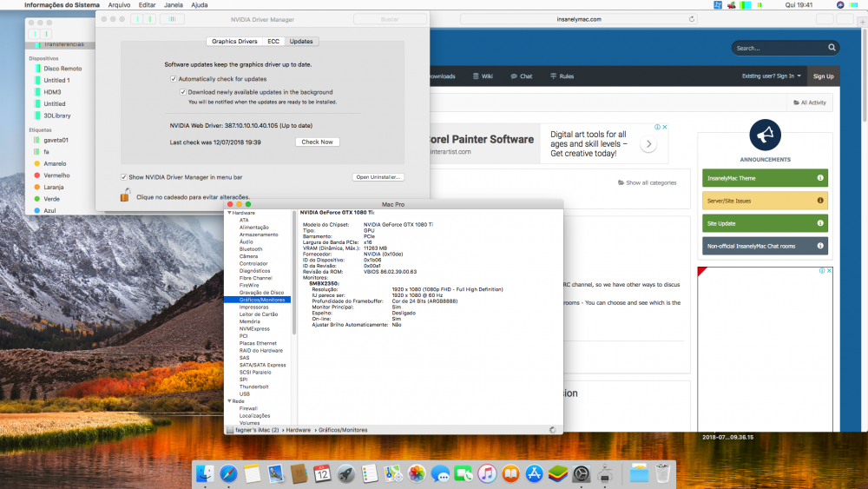Open the Wiki link in site nav

tap(483, 76)
